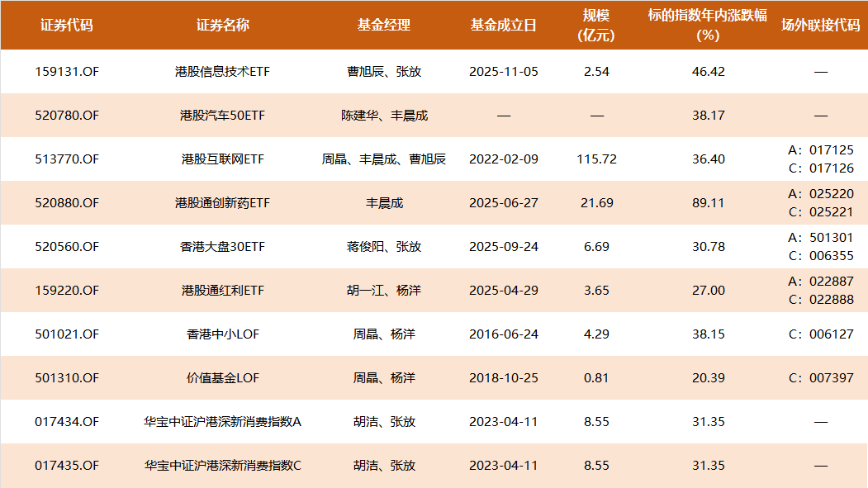Click the sole-manager cell of 港股通创新药ETF
The image size is (868, 488).
(x=384, y=203)
